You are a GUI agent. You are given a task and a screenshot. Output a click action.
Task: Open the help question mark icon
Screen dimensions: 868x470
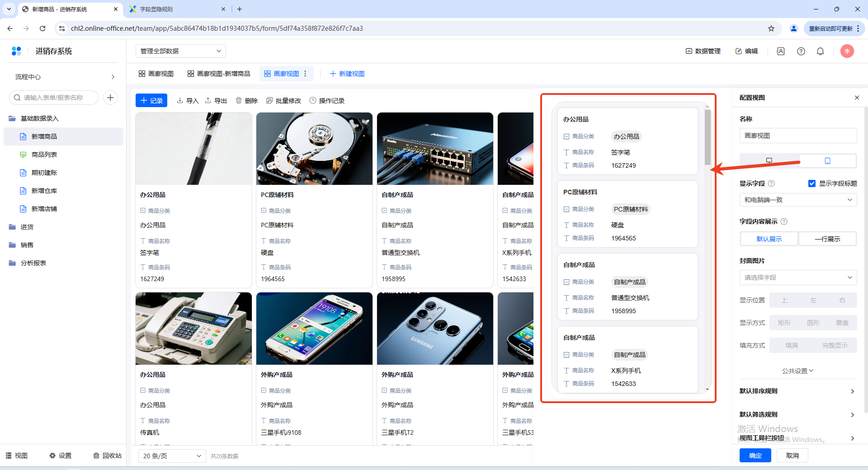tap(801, 52)
